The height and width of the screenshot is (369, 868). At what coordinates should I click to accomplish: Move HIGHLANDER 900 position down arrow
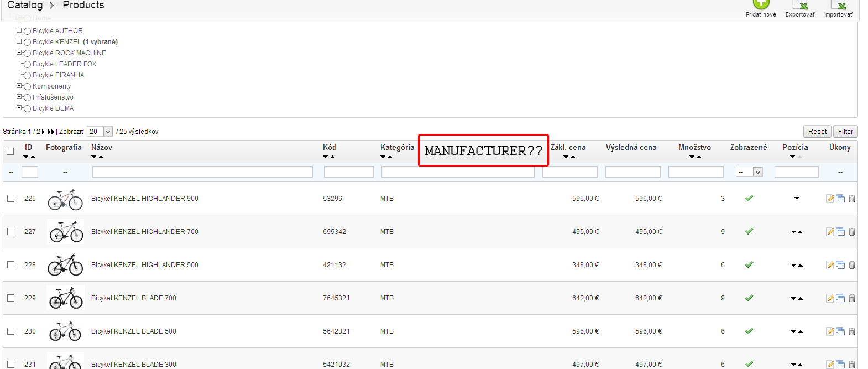pyautogui.click(x=797, y=198)
